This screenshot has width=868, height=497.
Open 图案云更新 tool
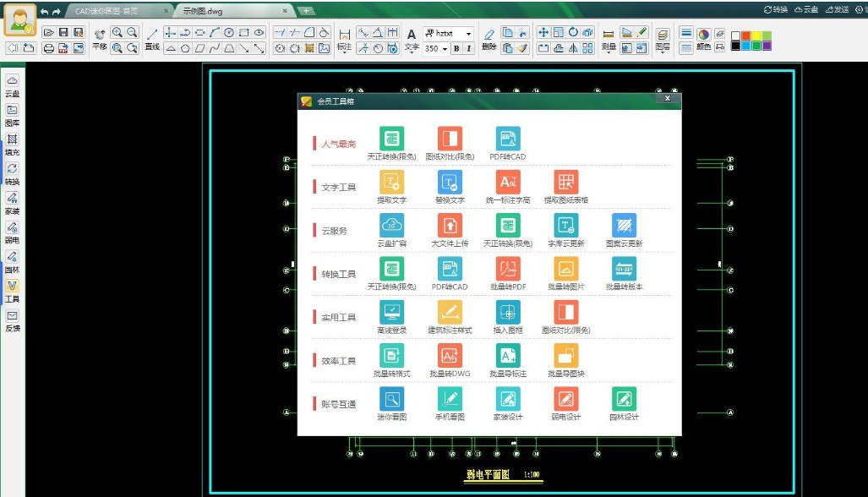click(624, 230)
